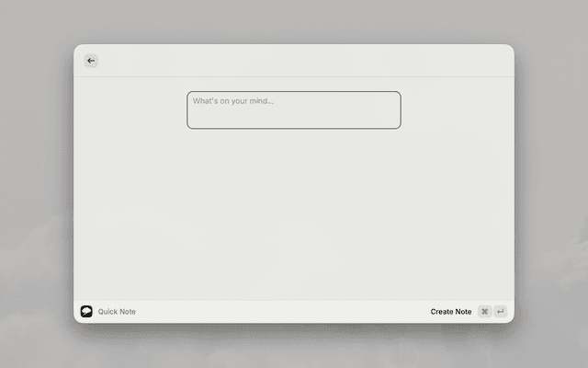
Task: Click the empty area below the note field
Action: 293,212
